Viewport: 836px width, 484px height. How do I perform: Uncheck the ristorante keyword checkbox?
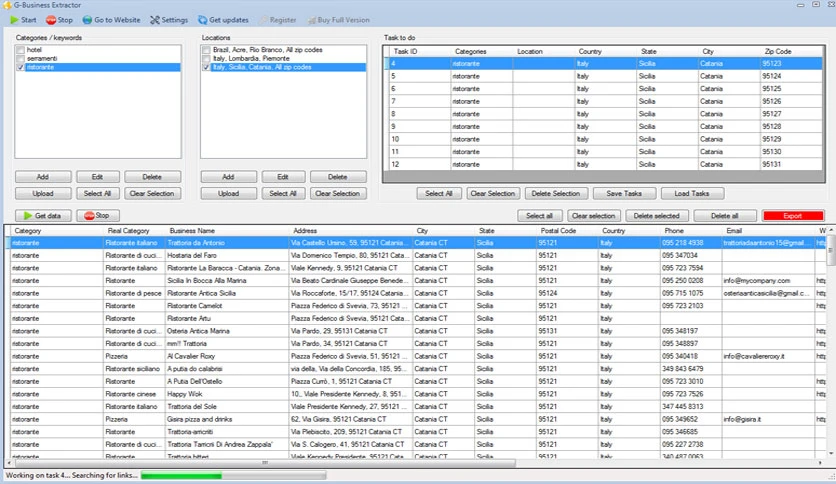click(20, 67)
